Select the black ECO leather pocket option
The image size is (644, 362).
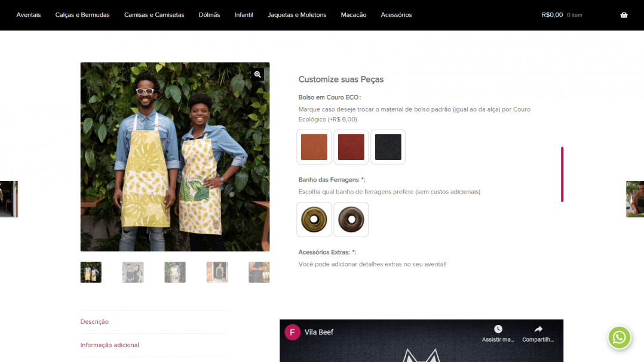click(x=388, y=147)
